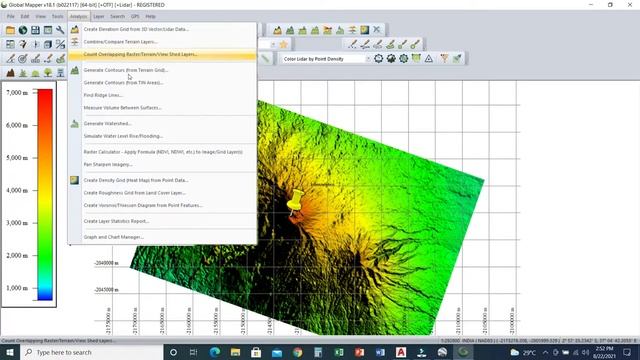Open Microsoft Edge from the taskbar
The image size is (640, 360).
pyautogui.click(x=215, y=352)
